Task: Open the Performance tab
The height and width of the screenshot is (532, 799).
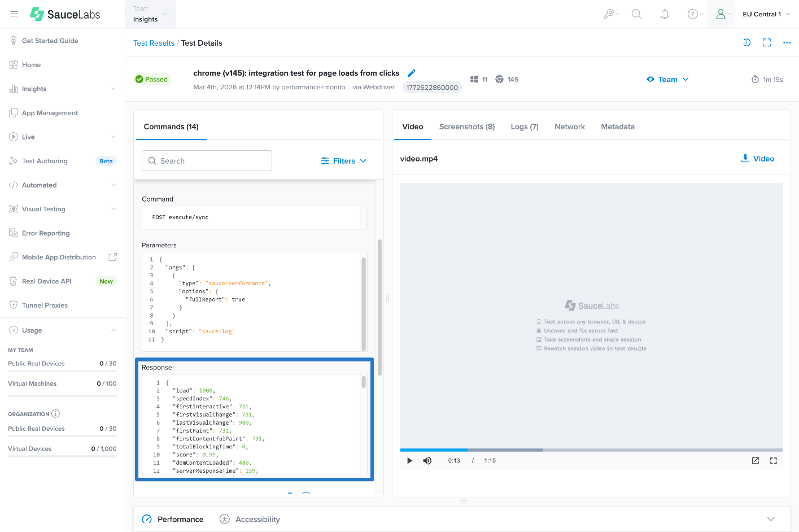Action: (x=173, y=519)
